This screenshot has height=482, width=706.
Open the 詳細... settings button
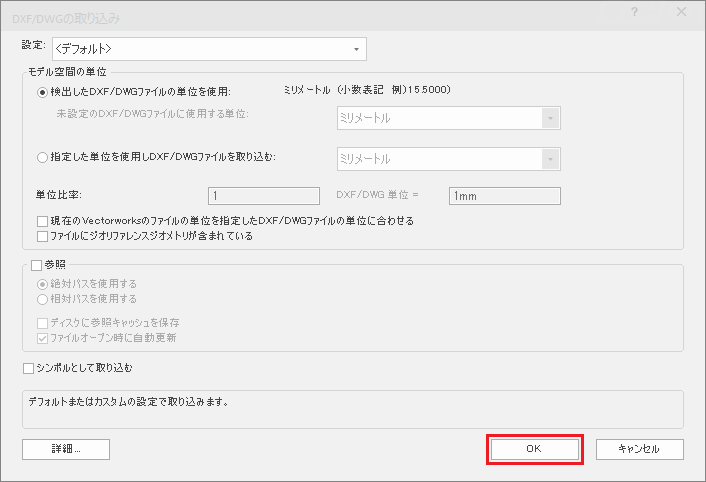(x=65, y=450)
